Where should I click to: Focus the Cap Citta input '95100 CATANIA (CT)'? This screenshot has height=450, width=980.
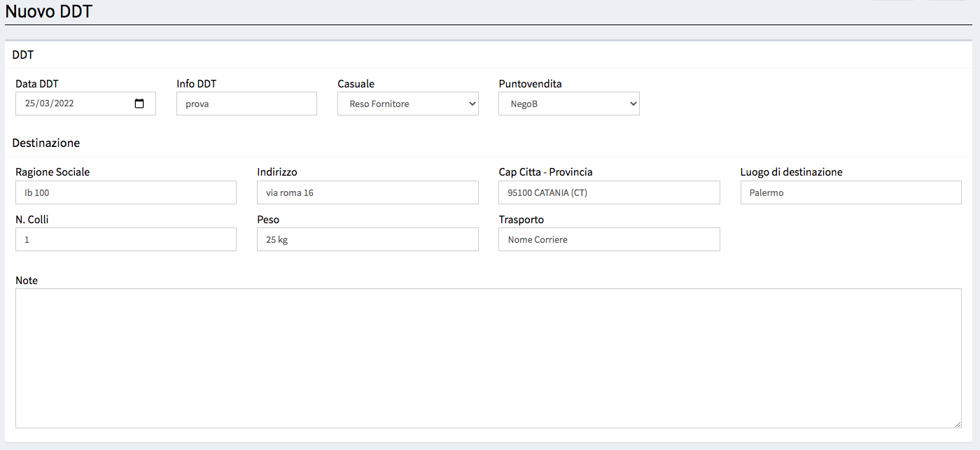(609, 192)
